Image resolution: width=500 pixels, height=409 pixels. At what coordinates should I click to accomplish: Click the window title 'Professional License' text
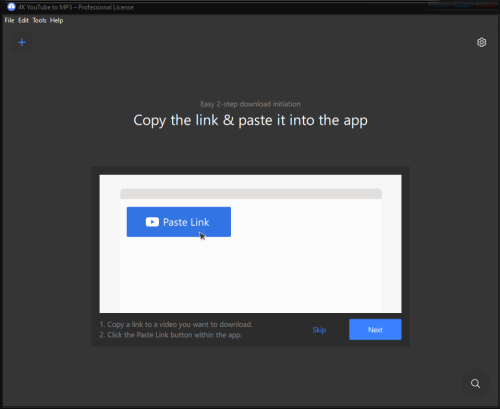[x=106, y=7]
